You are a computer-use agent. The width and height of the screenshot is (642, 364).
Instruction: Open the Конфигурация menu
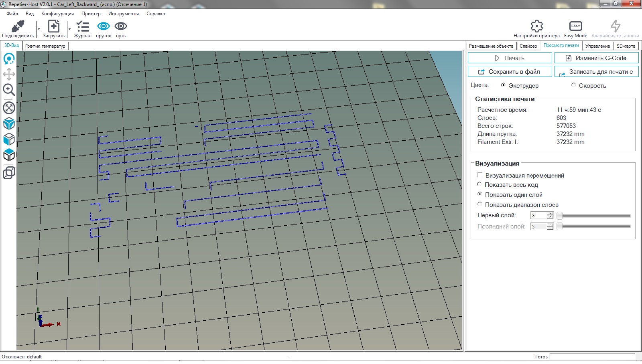[57, 14]
